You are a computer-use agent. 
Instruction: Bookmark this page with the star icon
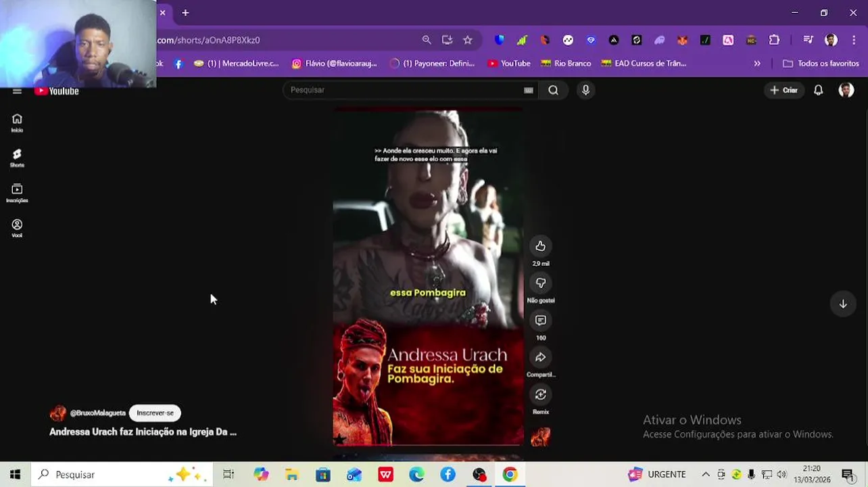pyautogui.click(x=467, y=40)
